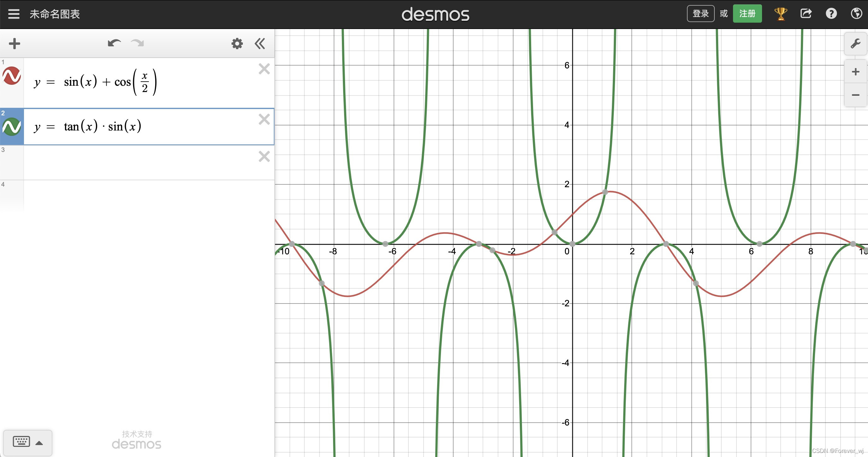This screenshot has width=868, height=457.
Task: Delete empty expression 3 with its X
Action: tap(264, 156)
